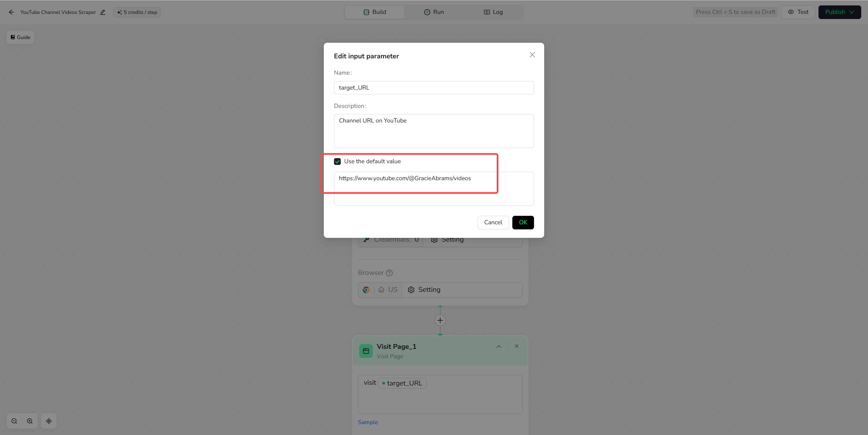Viewport: 868px width, 435px height.
Task: Click the browser Setting gear icon
Action: click(x=411, y=290)
